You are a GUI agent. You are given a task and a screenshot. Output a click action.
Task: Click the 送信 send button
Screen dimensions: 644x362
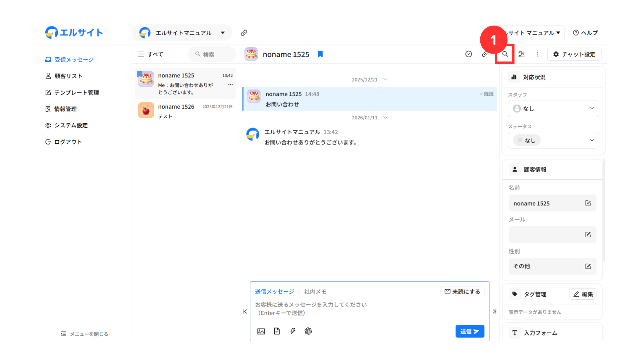470,331
